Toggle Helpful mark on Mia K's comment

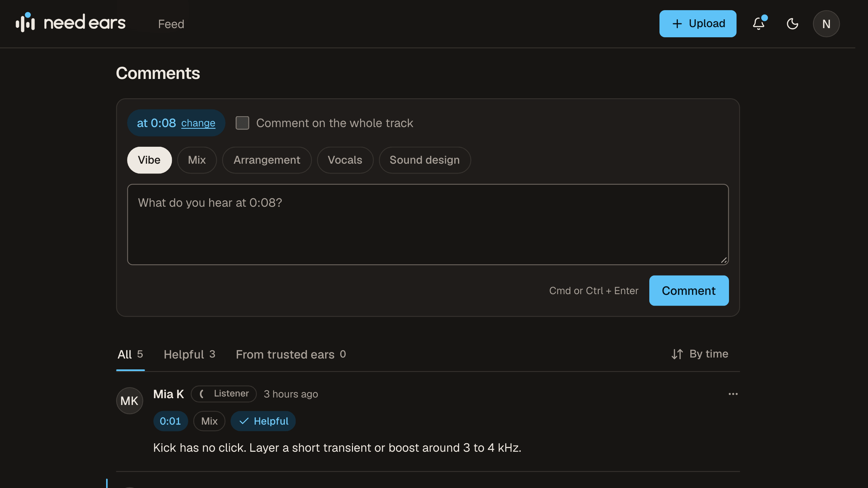[263, 421]
